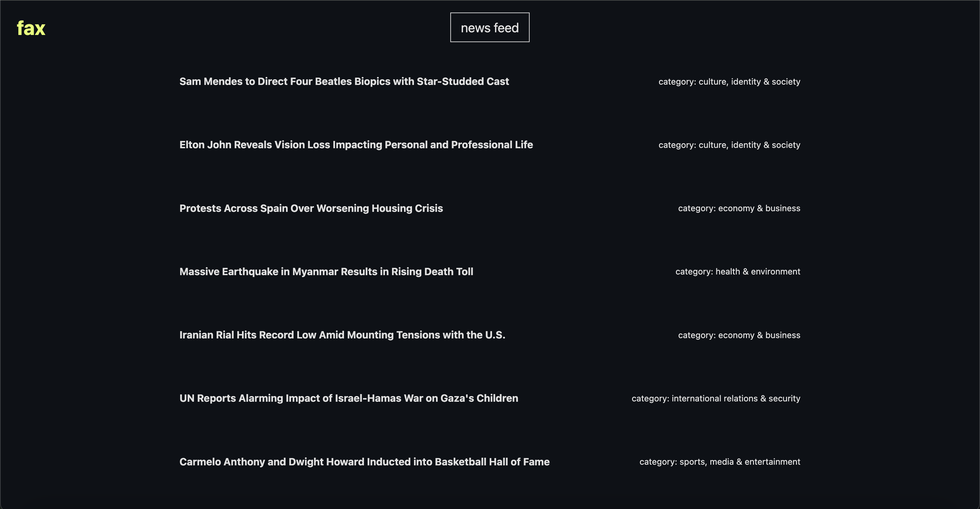Click category label beside Elton John headline
980x509 pixels.
point(729,145)
